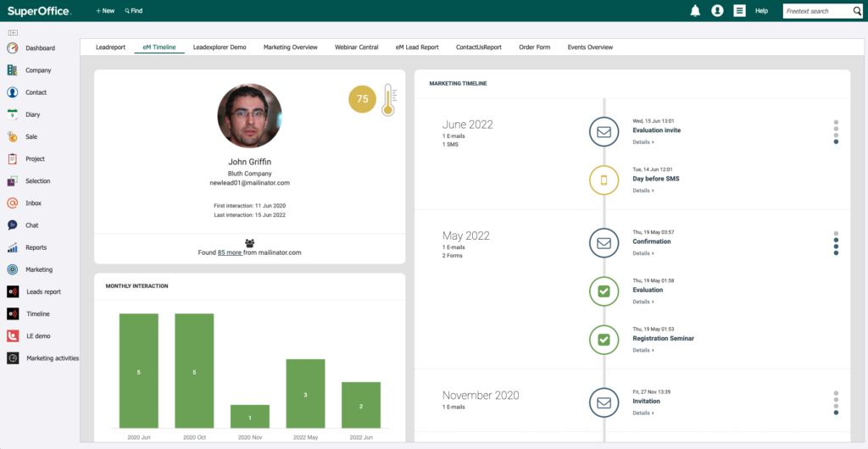Viewport: 868px width, 449px height.
Task: Open the Project clipboard icon
Action: (x=13, y=158)
